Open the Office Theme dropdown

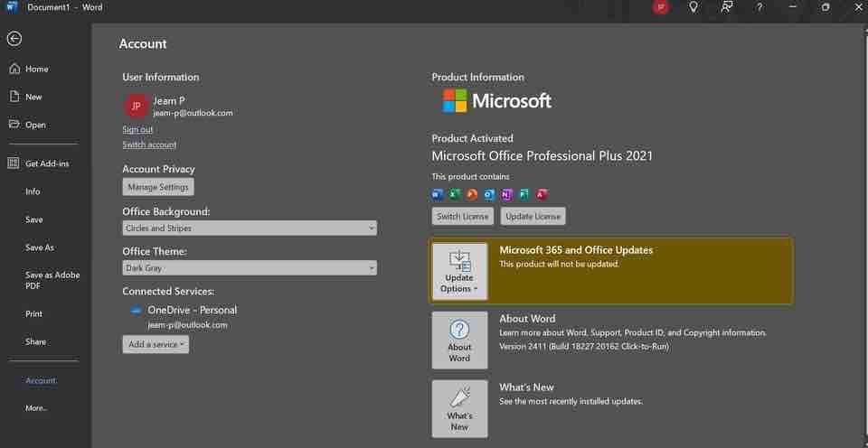(x=250, y=268)
